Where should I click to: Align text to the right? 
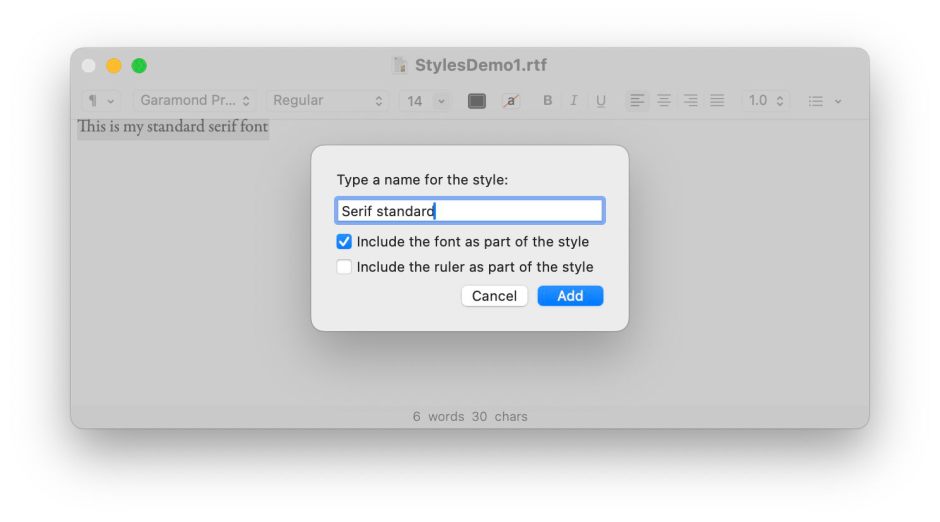pyautogui.click(x=690, y=101)
